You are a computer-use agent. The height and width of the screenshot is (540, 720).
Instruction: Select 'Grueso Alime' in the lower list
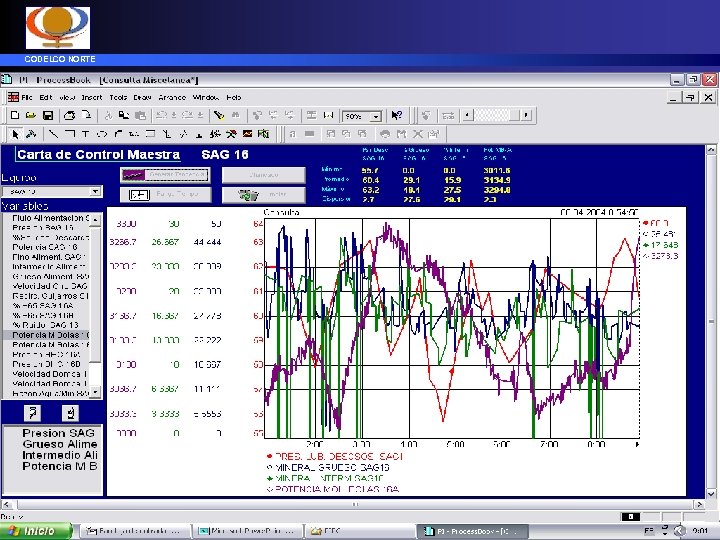pos(60,444)
